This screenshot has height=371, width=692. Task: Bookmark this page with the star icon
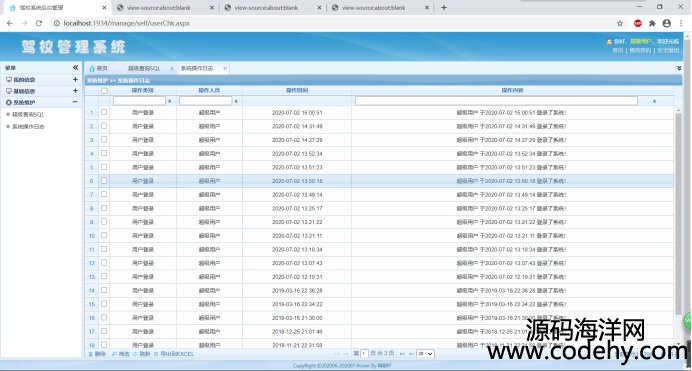click(620, 23)
